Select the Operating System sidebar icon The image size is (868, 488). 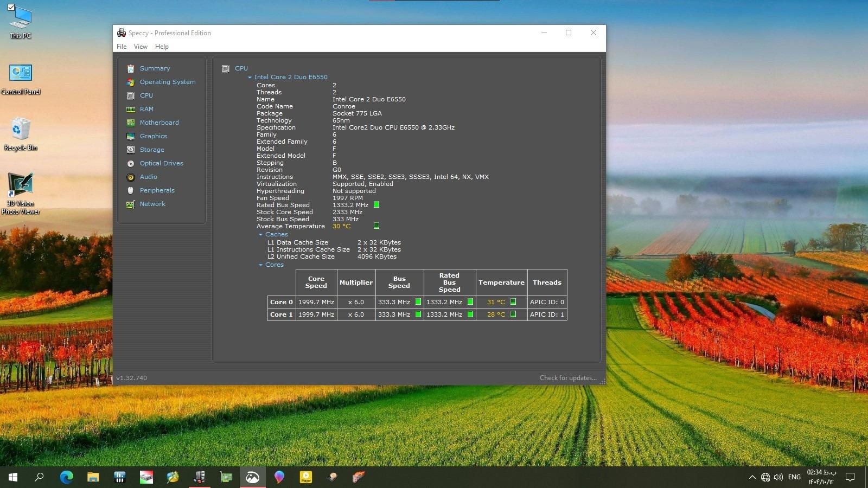tap(130, 82)
